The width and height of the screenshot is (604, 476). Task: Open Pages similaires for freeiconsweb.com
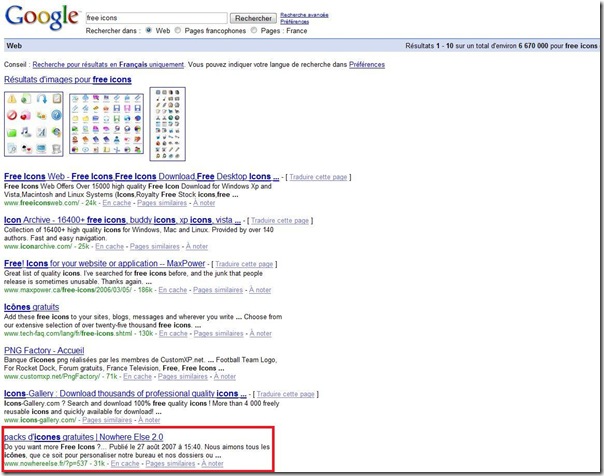tap(162, 203)
